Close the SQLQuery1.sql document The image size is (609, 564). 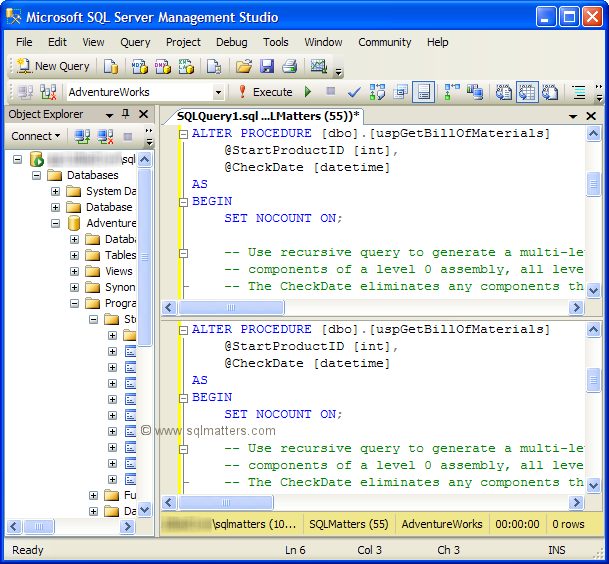(x=591, y=116)
